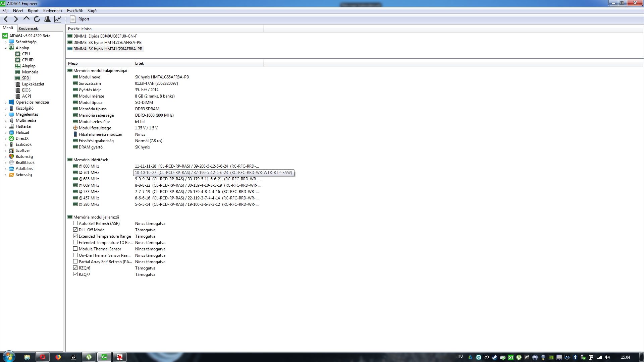Toggle Extended Temperature 1X Re... checkbox

coord(75,242)
